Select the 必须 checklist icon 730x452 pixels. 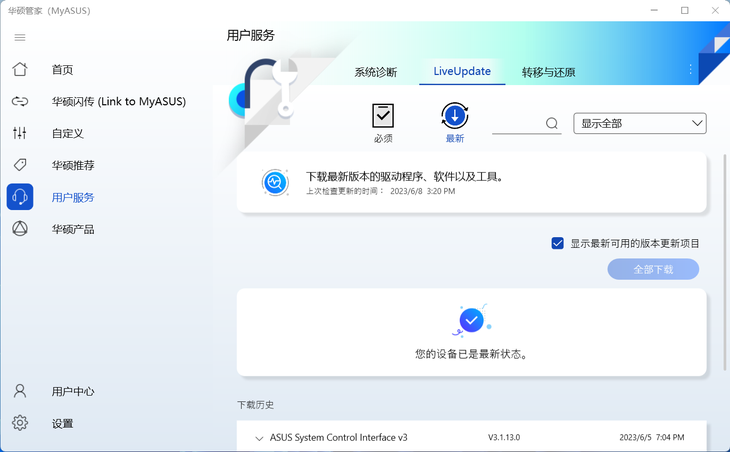[x=383, y=115]
